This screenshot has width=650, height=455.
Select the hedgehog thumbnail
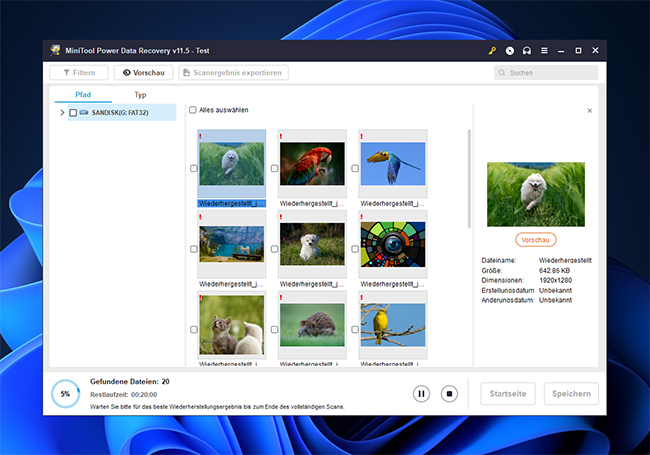coord(312,325)
